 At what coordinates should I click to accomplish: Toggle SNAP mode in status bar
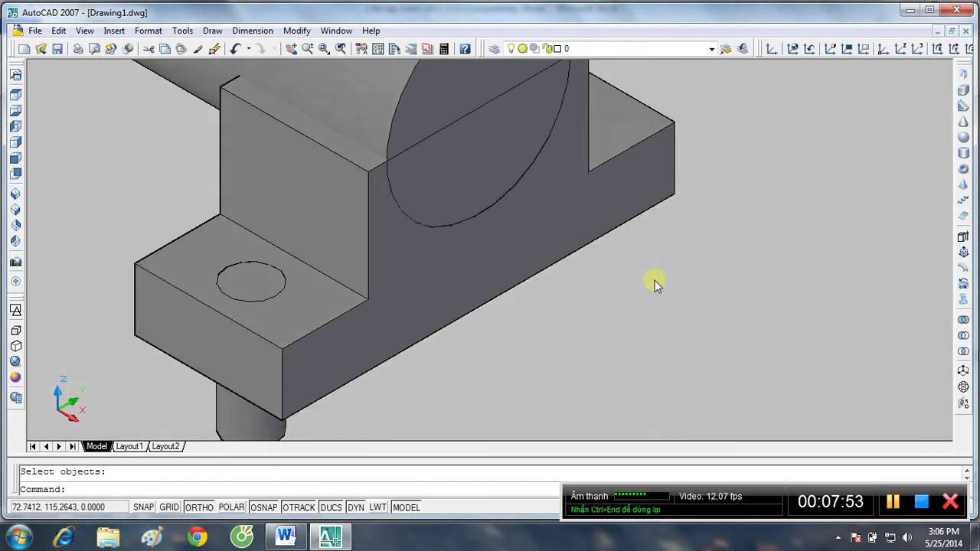(143, 507)
